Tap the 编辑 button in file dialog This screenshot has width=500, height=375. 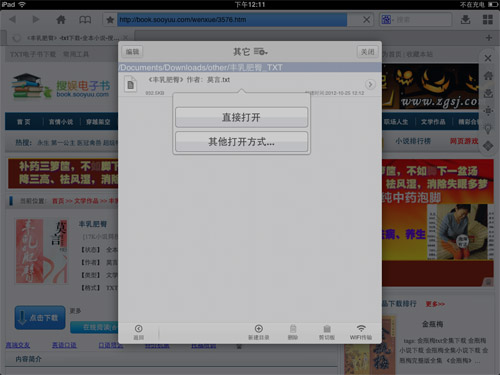click(x=132, y=52)
